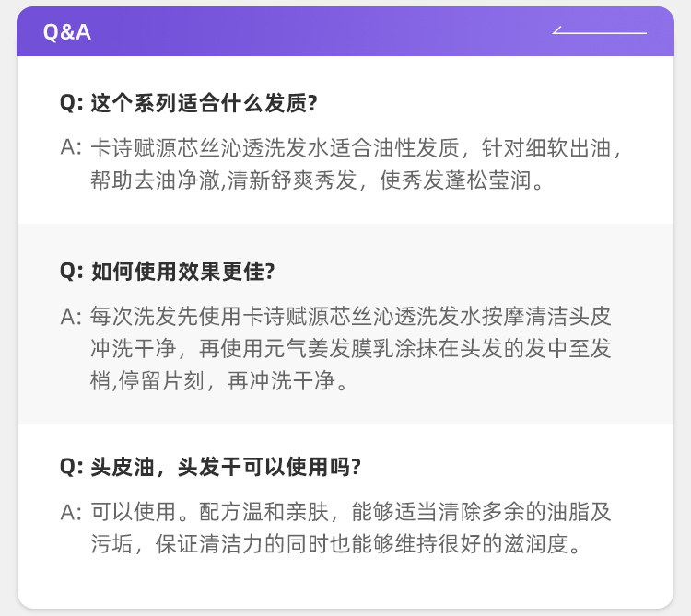
Task: Click answer line starting 卡诗赋源芯丝沁透洗发水适合油性发质
Action: (356, 147)
